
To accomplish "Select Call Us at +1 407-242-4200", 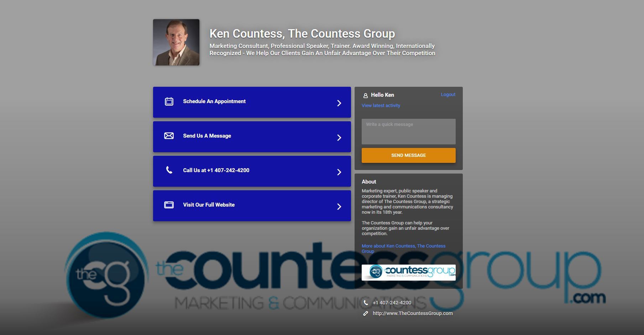I will click(252, 171).
